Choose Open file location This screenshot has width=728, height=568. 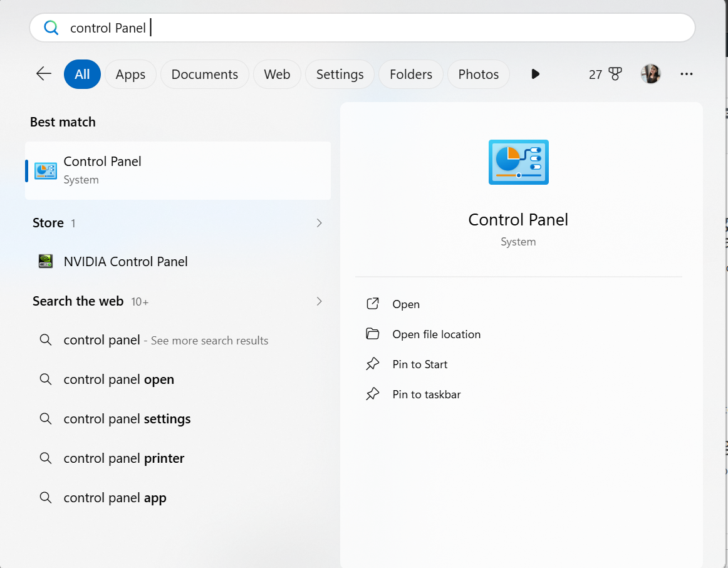[x=437, y=334]
